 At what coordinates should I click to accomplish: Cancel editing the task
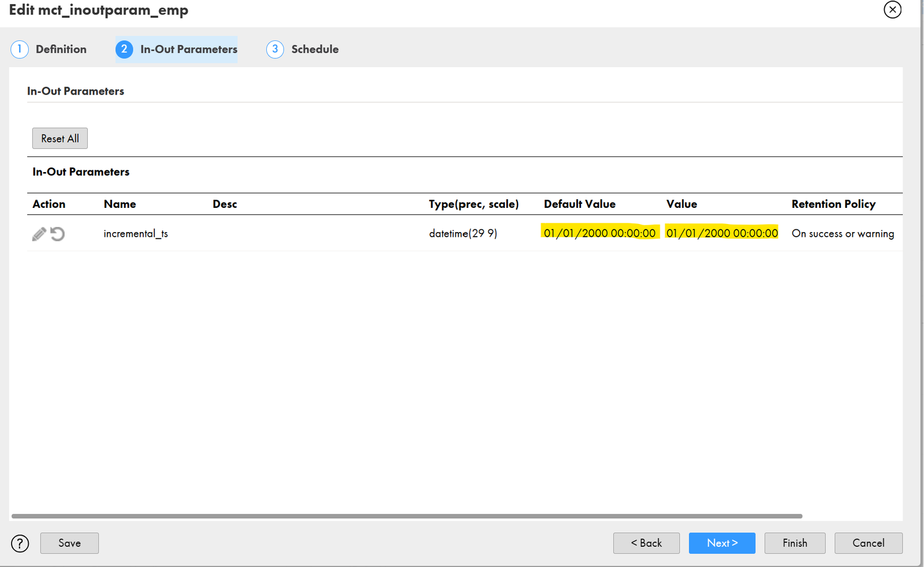(x=868, y=543)
